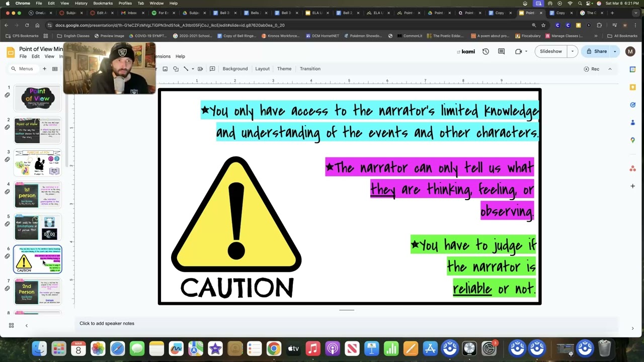Select the shape tool in toolbar

[x=176, y=69]
